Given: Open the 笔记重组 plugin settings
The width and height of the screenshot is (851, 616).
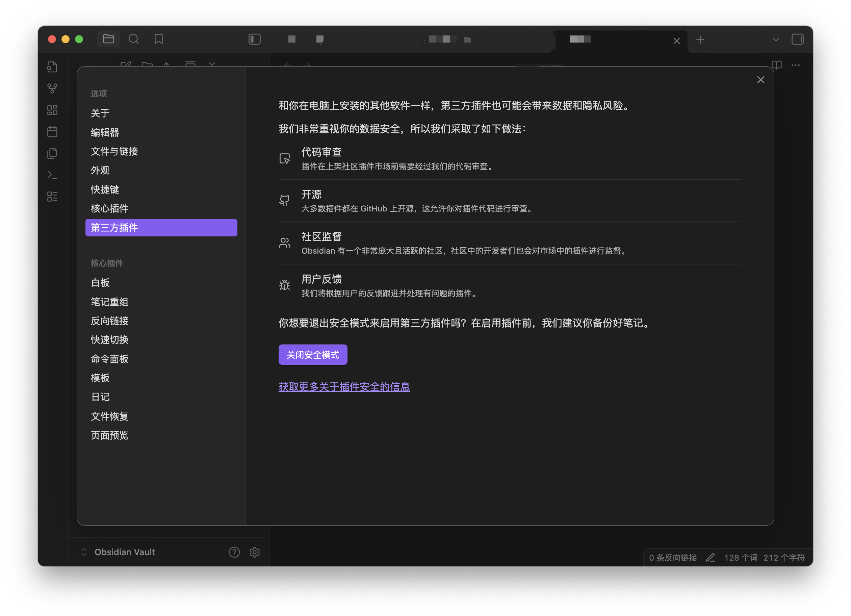Looking at the screenshot, I should pos(161,302).
